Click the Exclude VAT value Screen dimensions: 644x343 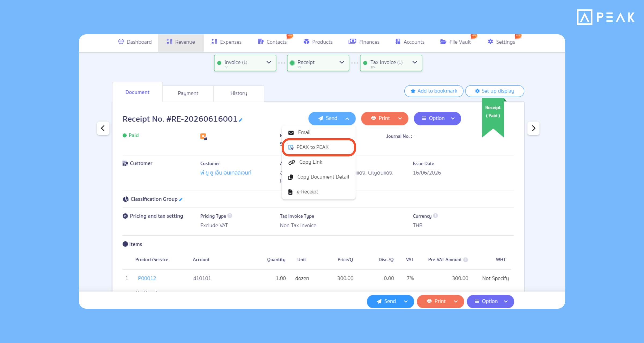coord(214,225)
